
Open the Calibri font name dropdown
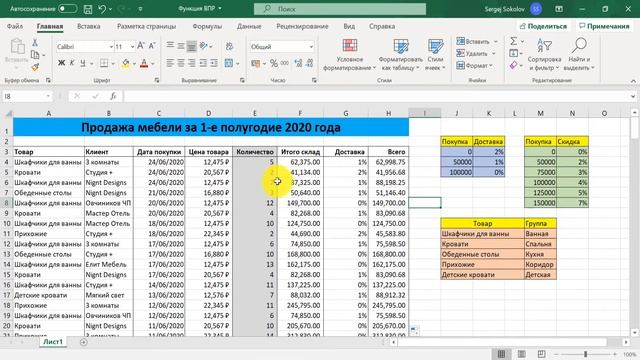[x=111, y=47]
